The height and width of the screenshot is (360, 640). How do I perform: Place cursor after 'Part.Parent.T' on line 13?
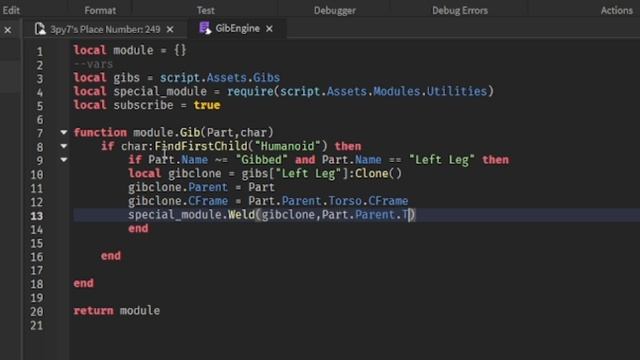click(x=409, y=215)
